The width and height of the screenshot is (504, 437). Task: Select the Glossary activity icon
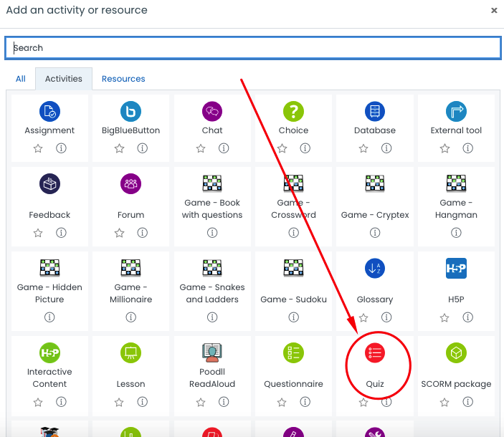tap(375, 268)
